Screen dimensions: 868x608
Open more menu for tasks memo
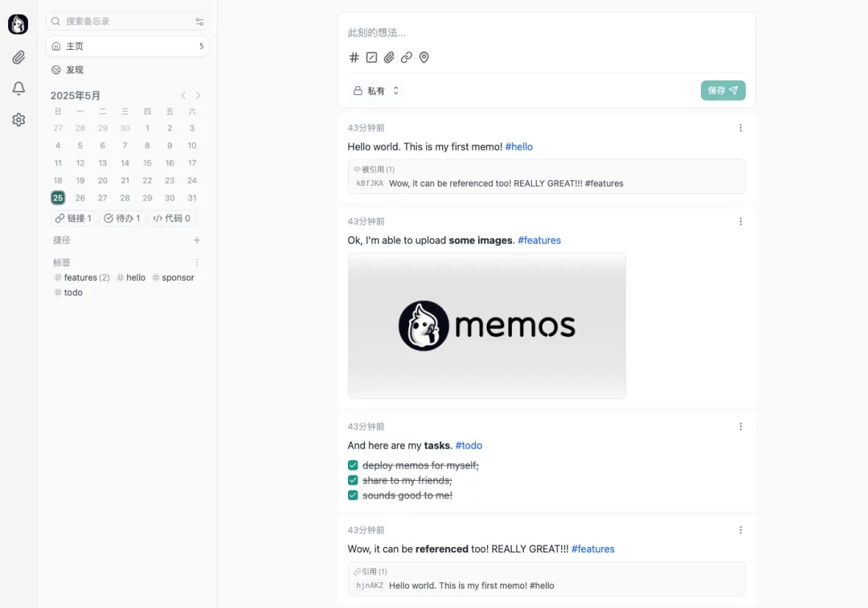coord(741,426)
